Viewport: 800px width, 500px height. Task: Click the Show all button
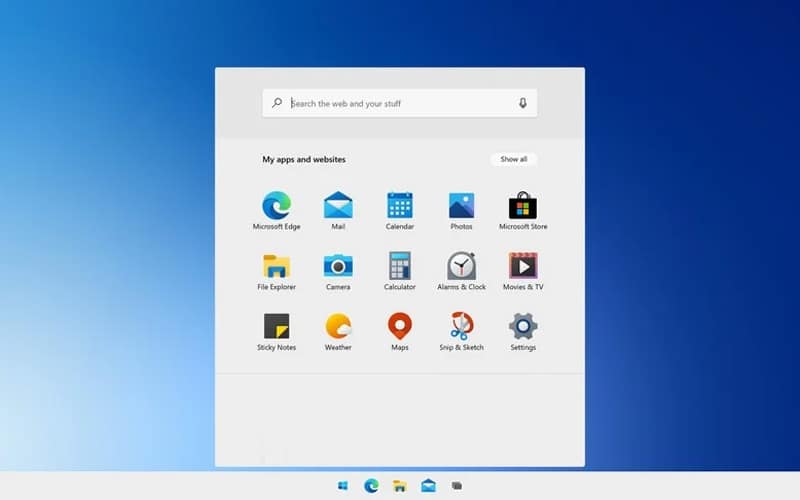514,159
